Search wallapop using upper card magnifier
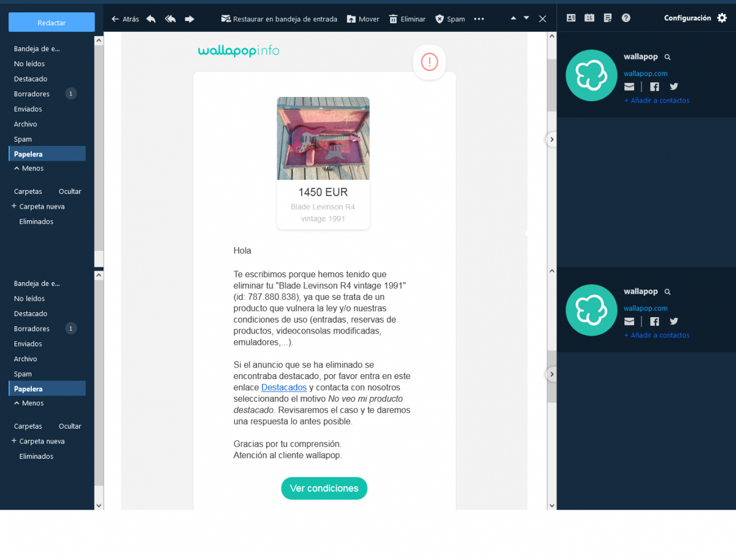736x560 pixels. pyautogui.click(x=668, y=57)
